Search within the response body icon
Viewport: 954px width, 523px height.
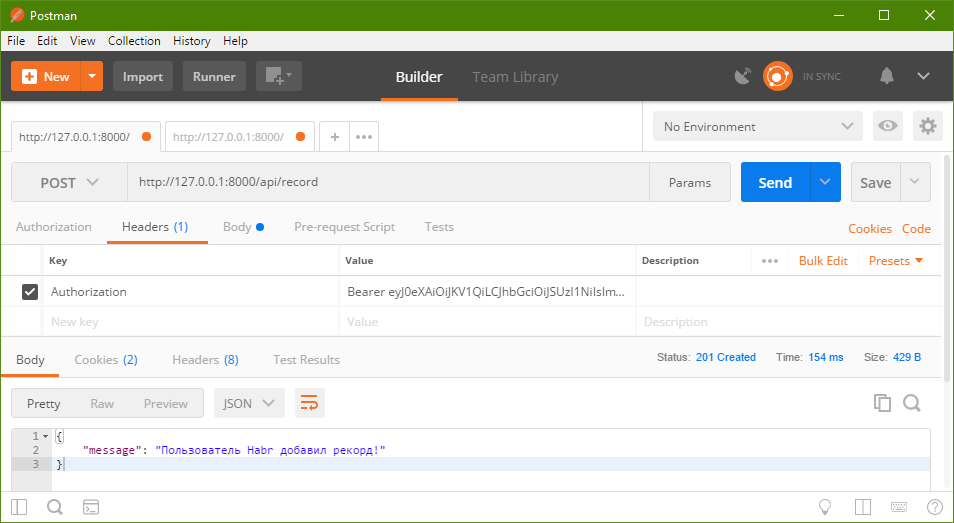[x=911, y=403]
